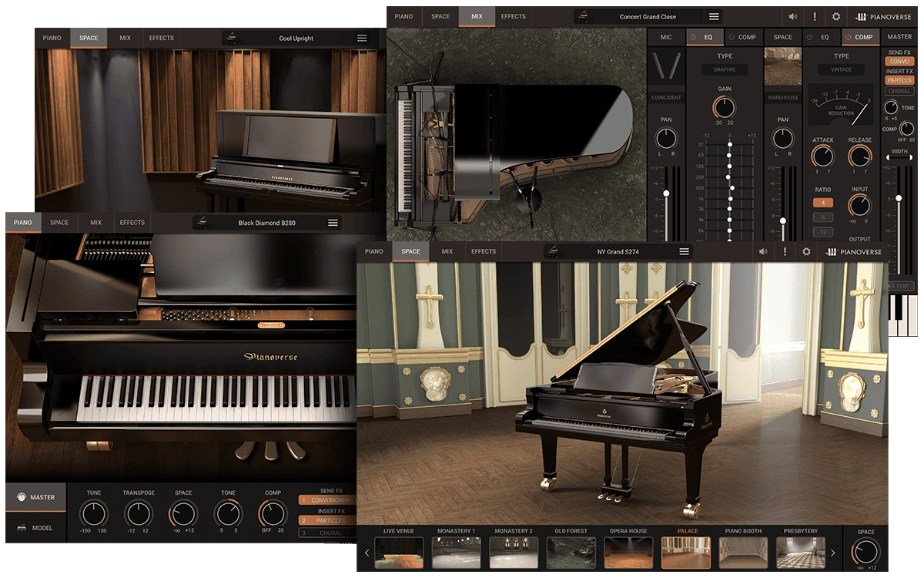Select the MIC channel tab in mixer
Screen dimensions: 924x578
[x=666, y=37]
